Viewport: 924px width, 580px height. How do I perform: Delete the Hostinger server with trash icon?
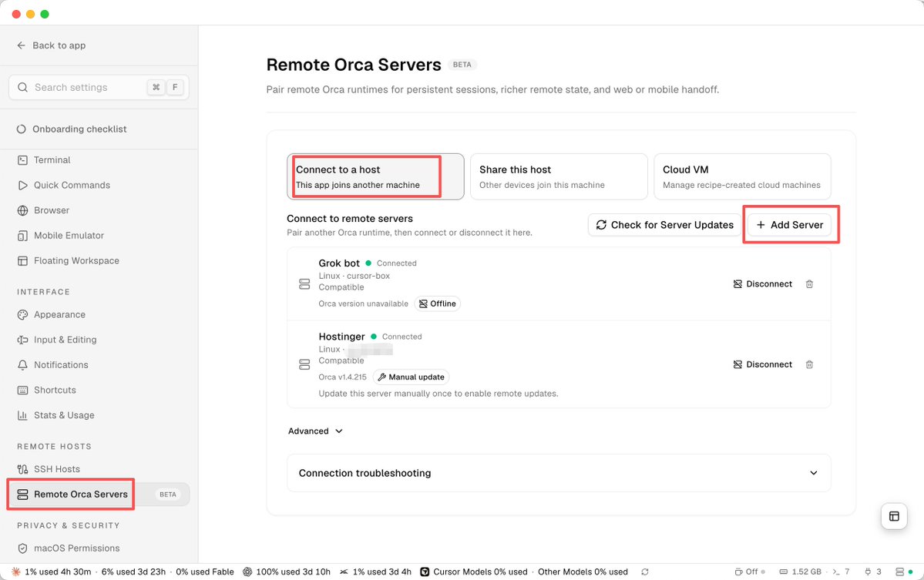810,364
